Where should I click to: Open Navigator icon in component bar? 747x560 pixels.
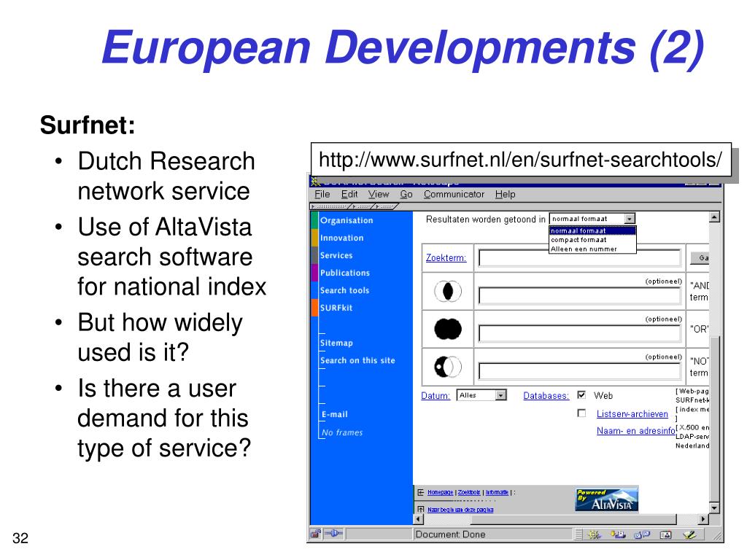[594, 534]
